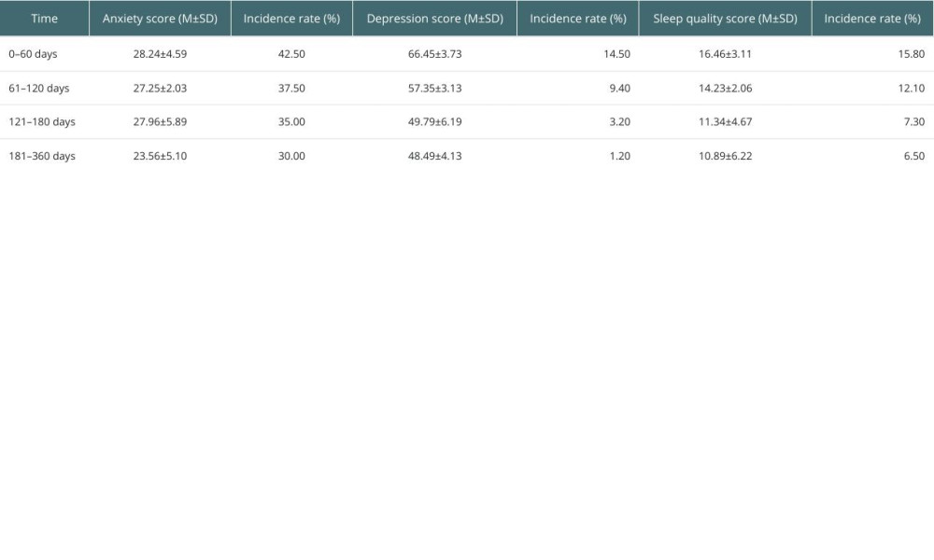The width and height of the screenshot is (934, 560).
Task: Click the 61–120 days row label
Action: 34,88
